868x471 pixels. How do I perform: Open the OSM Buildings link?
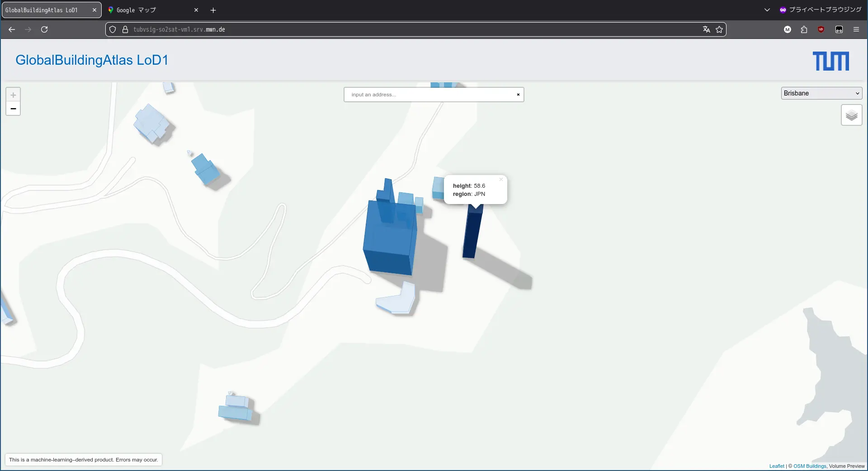(809, 466)
